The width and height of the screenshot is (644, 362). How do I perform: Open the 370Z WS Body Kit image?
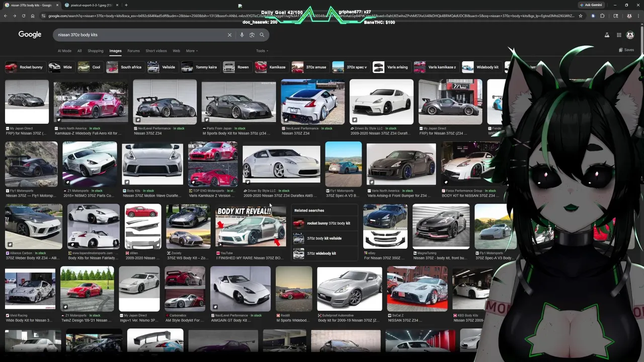click(188, 227)
